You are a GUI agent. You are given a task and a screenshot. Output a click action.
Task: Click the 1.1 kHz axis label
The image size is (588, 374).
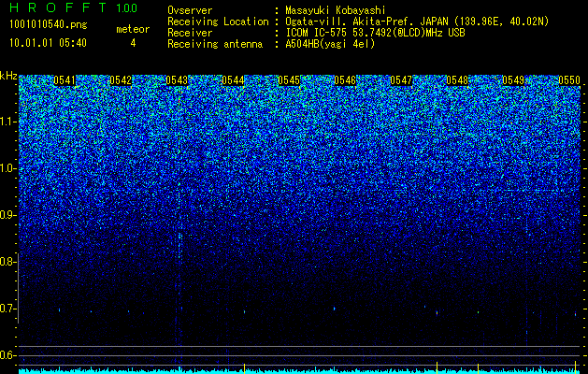click(8, 122)
